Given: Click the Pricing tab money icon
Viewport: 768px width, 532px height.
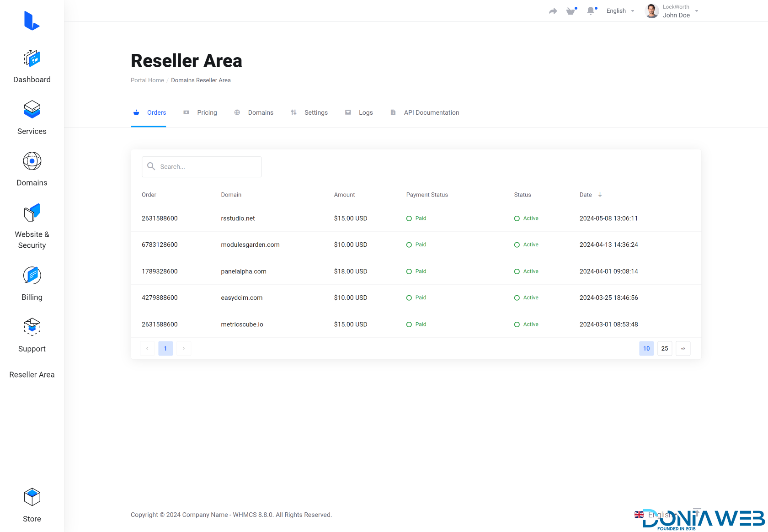Looking at the screenshot, I should coord(186,112).
